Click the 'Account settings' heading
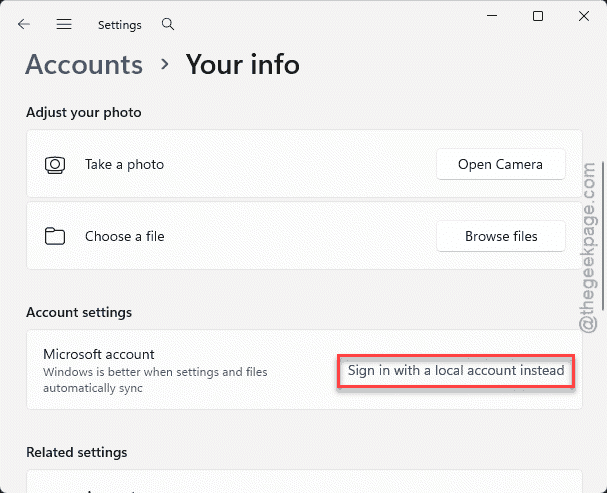607x493 pixels. 79,312
